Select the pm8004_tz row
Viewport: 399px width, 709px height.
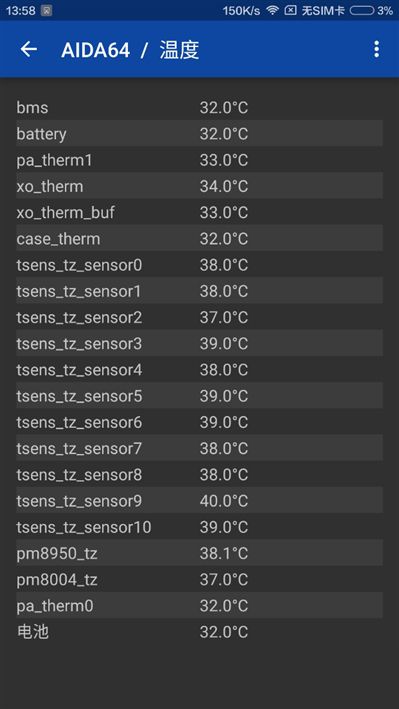(200, 580)
